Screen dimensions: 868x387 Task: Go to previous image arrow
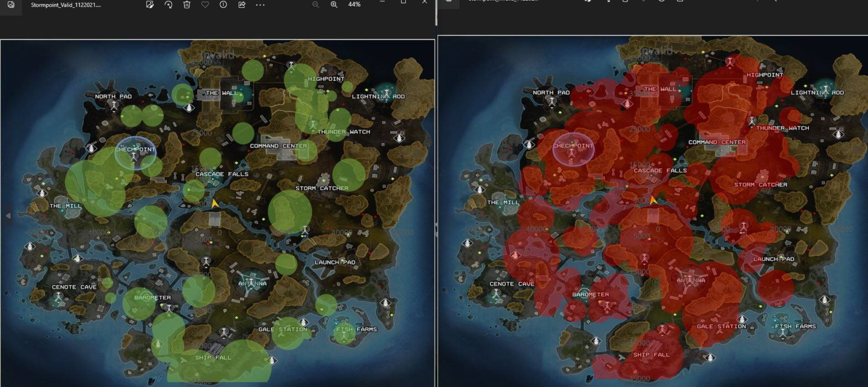coord(8,215)
